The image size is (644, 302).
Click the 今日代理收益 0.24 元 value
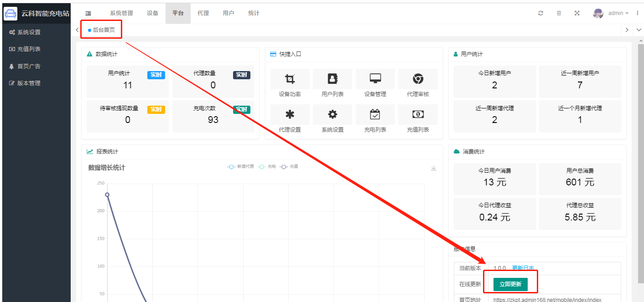(495, 217)
